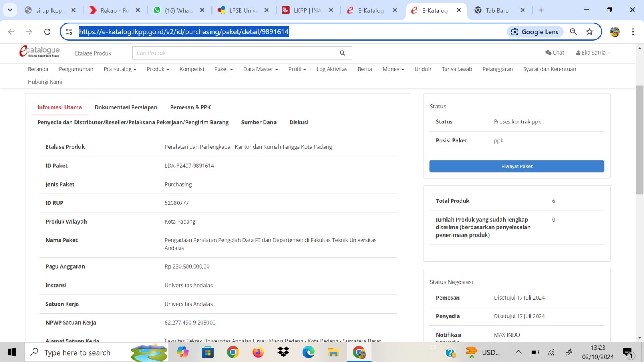
Task: Expand the Monev dropdown menu
Action: [393, 69]
